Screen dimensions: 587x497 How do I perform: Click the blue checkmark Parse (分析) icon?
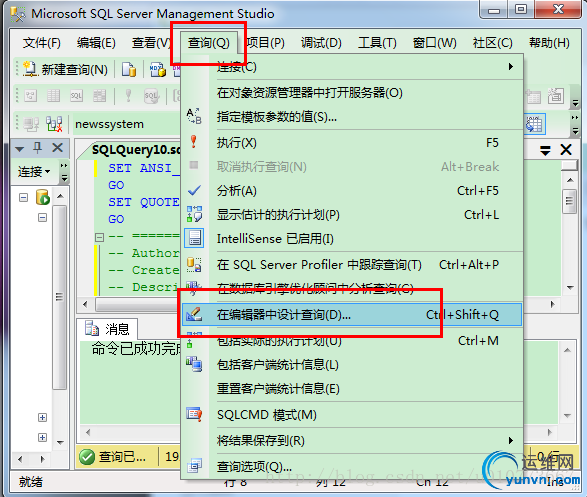[194, 190]
